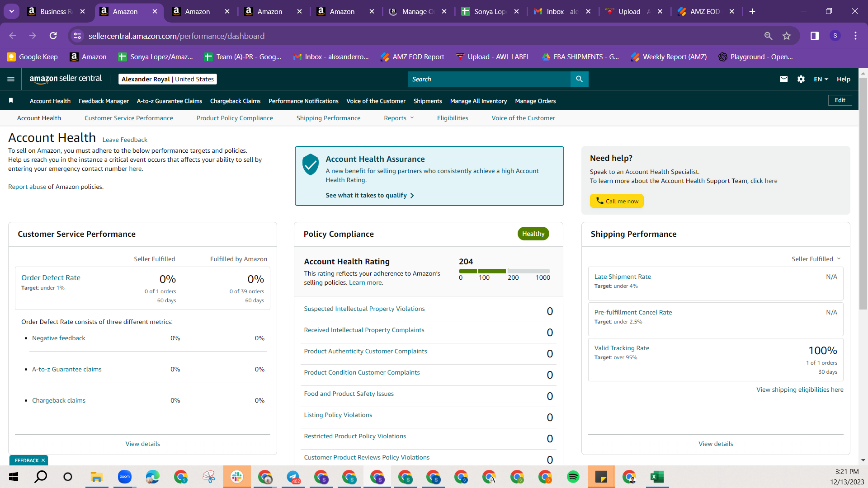The width and height of the screenshot is (868, 488).
Task: Open the Seller Central hamburger menu
Action: [11, 79]
